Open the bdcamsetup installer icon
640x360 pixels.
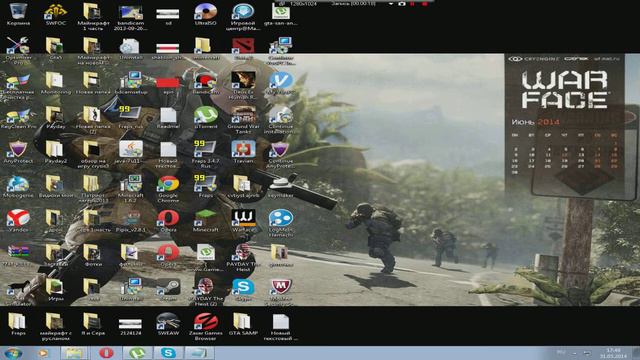click(131, 82)
